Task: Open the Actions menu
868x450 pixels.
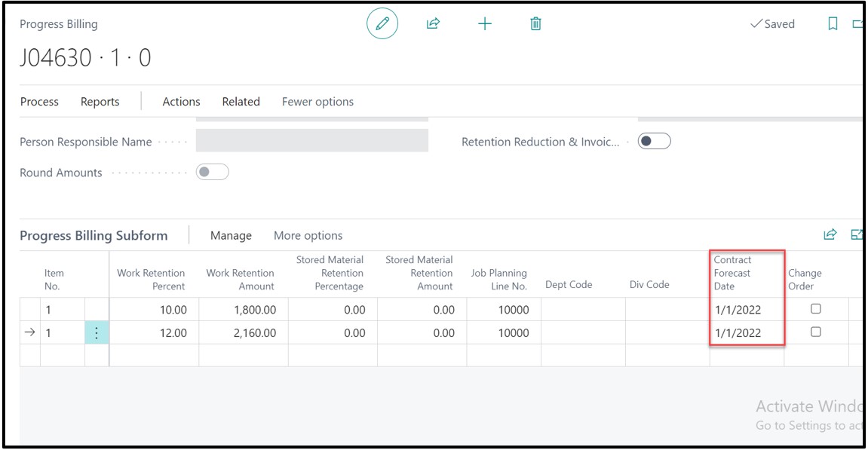Action: pos(181,102)
